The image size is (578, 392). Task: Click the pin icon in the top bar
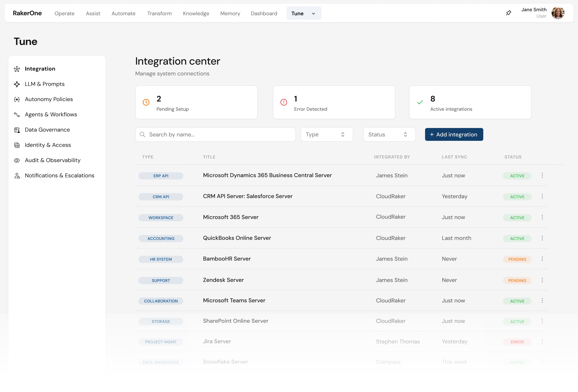509,13
